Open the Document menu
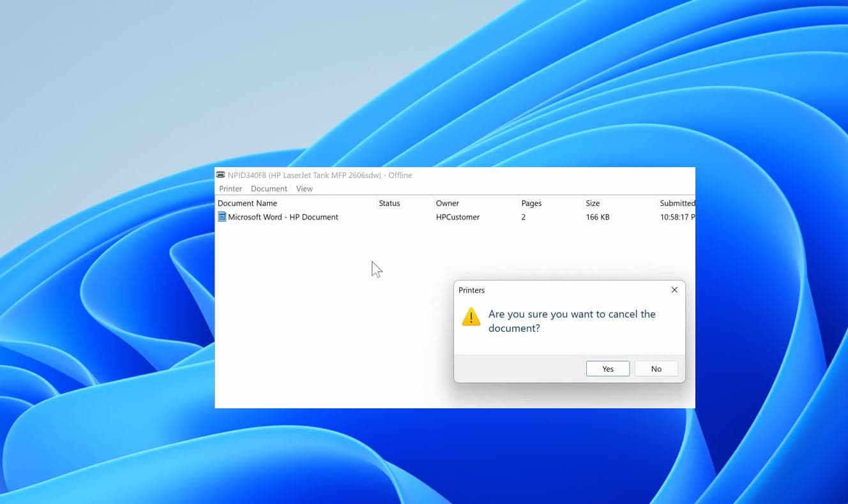 coord(269,189)
